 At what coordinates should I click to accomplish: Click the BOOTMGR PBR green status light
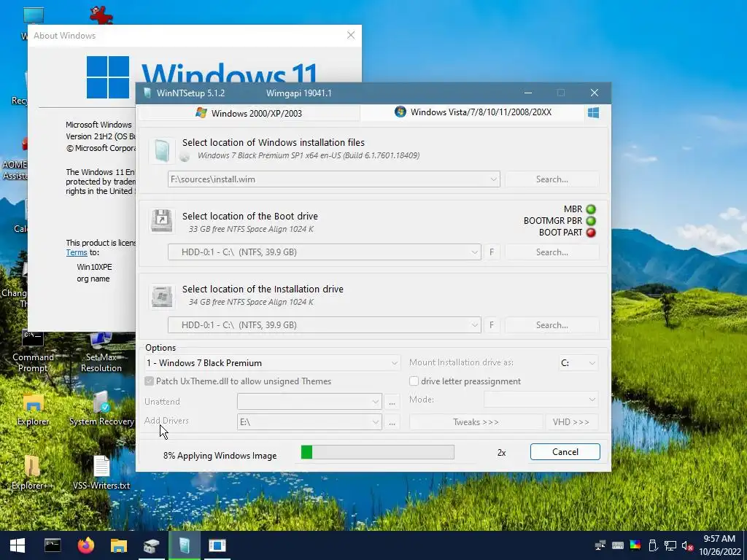pyautogui.click(x=591, y=221)
